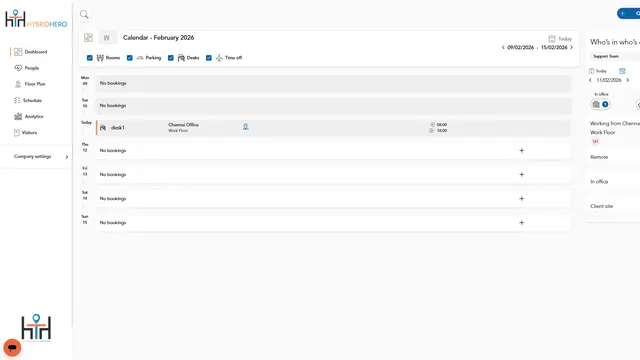This screenshot has height=360, width=640.
Task: Open the date picker calendar icon
Action: [622, 71]
